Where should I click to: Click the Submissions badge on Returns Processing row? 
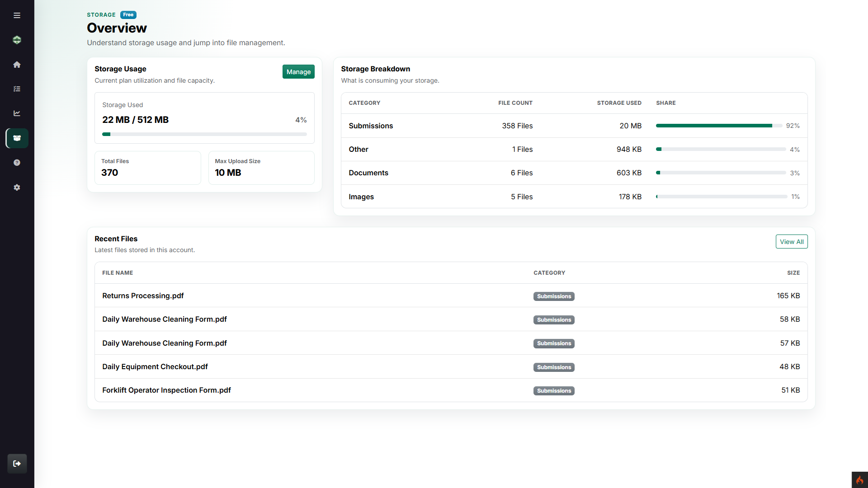pyautogui.click(x=554, y=296)
